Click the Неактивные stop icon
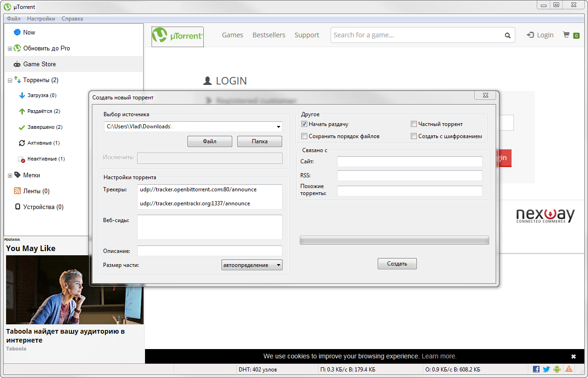This screenshot has width=588, height=378. [21, 159]
